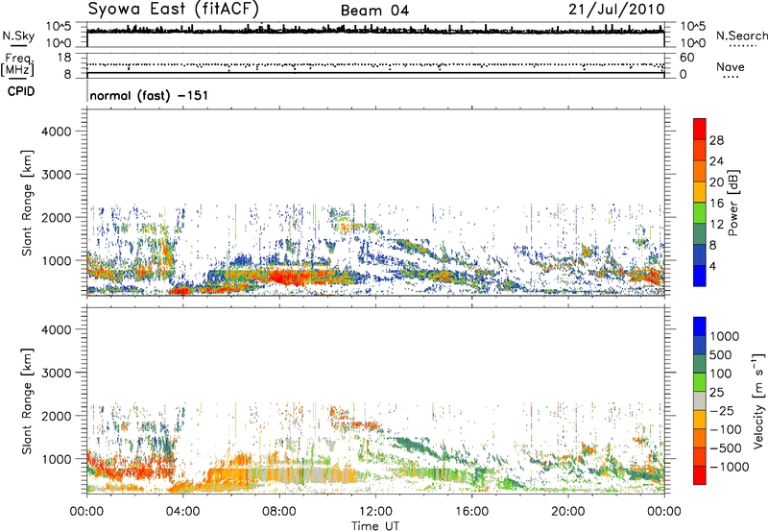Screen dimensions: 768x532
Task: Click the '500' velocity scale value
Action: 721,355
